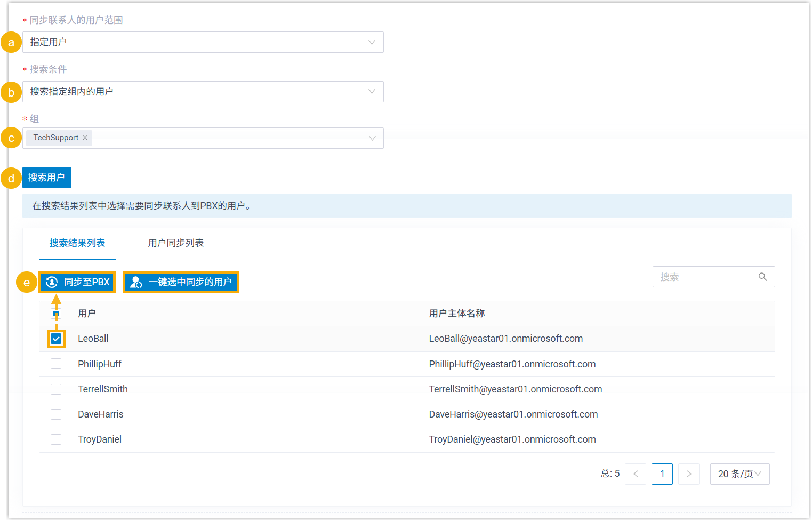Check the PhillipHuff user checkbox
812x521 pixels.
point(56,364)
